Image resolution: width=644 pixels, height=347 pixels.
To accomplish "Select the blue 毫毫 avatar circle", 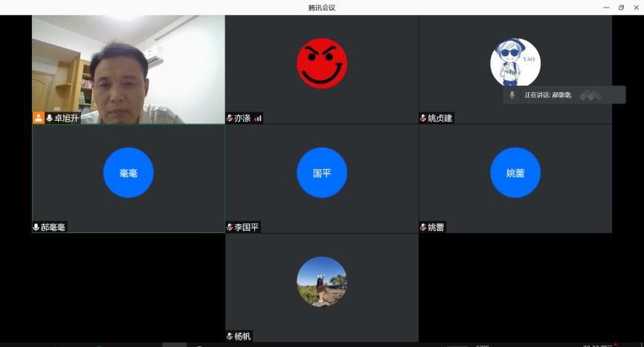I will [x=128, y=173].
